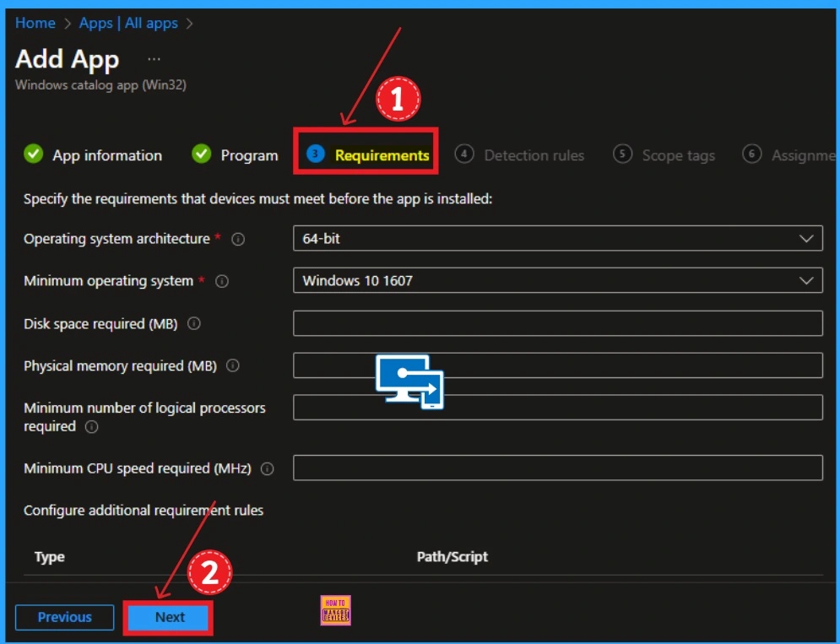Click the Type column header
The image size is (840, 644).
(x=49, y=557)
